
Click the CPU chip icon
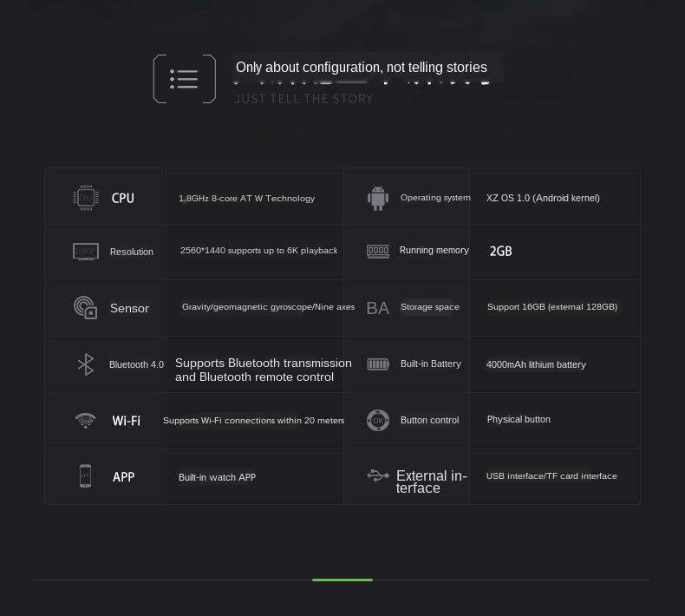click(x=85, y=198)
